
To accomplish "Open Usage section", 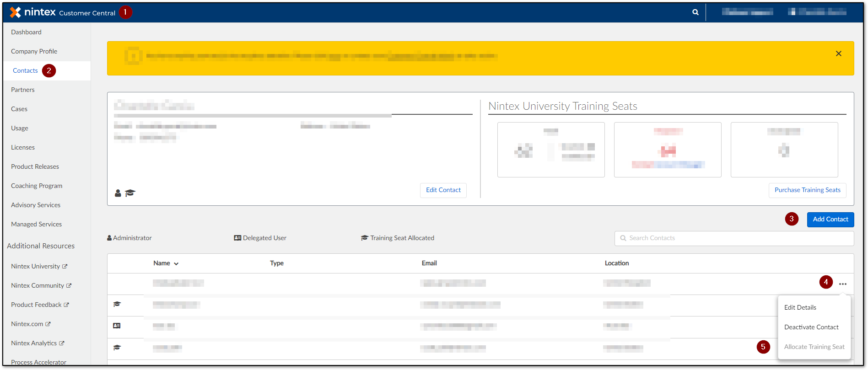I will click(20, 128).
